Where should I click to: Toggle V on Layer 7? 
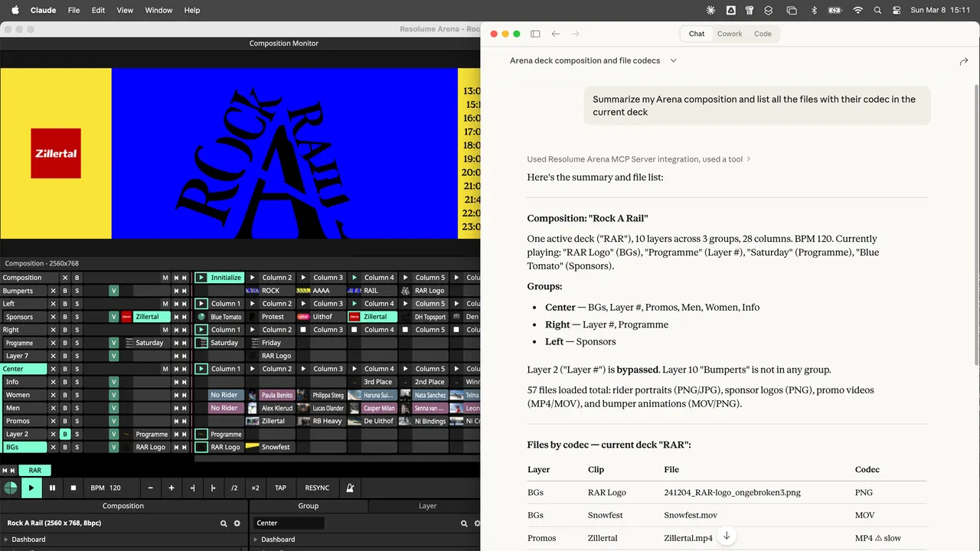tap(114, 356)
